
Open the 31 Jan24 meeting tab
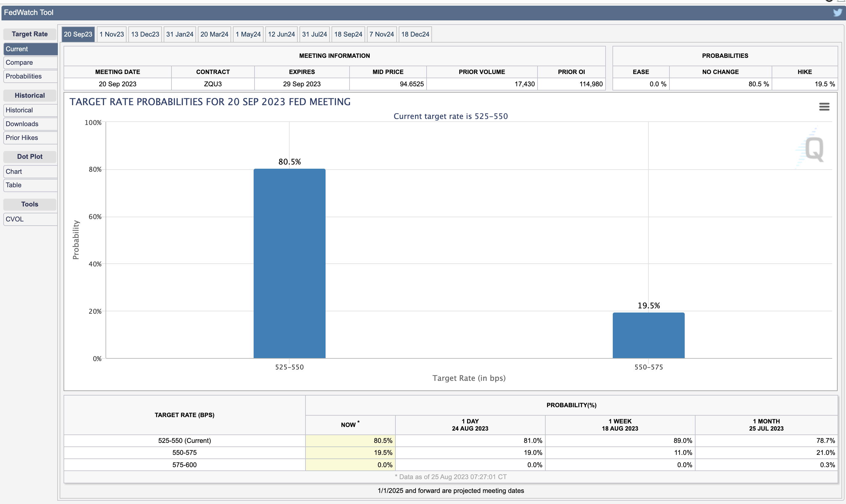pos(179,34)
